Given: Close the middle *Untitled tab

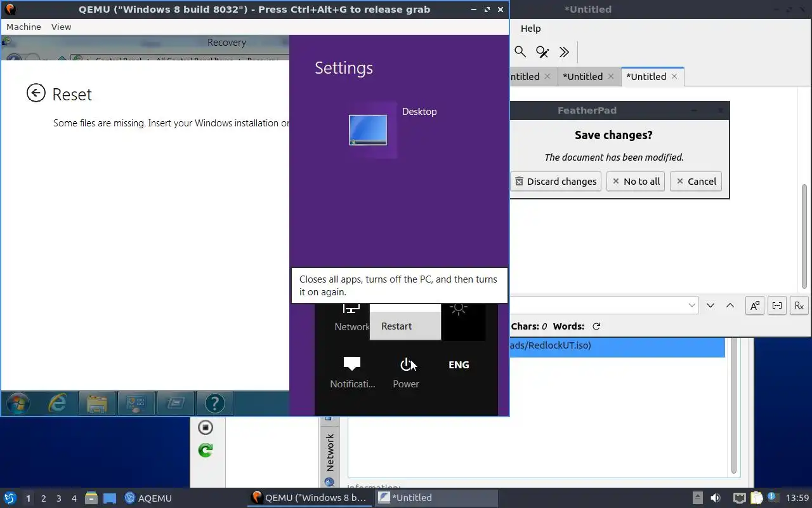Looking at the screenshot, I should [611, 76].
